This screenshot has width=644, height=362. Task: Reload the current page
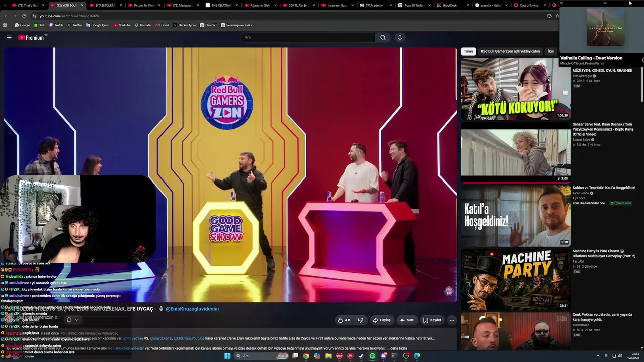23,16
